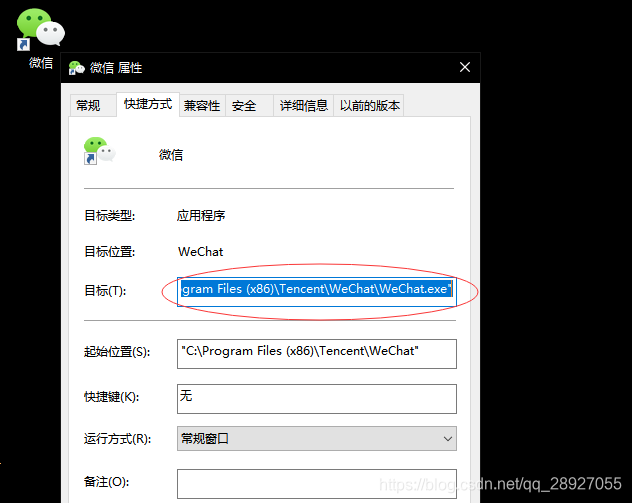Open the 兼容性 tab
The width and height of the screenshot is (632, 503).
(x=202, y=106)
